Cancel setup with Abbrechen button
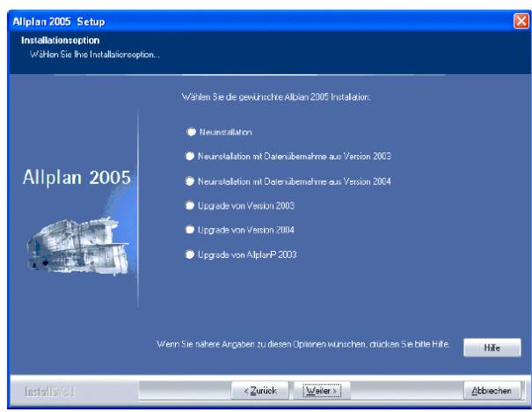This screenshot has height=412, width=532. click(492, 391)
